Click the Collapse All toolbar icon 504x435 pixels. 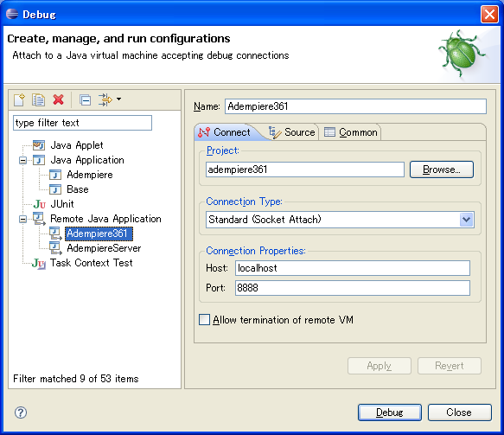(86, 100)
